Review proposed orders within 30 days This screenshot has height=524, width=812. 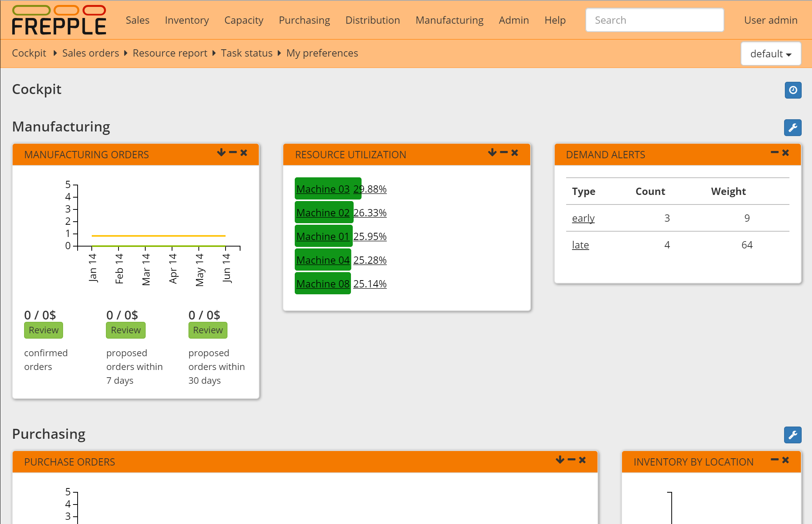pos(208,330)
